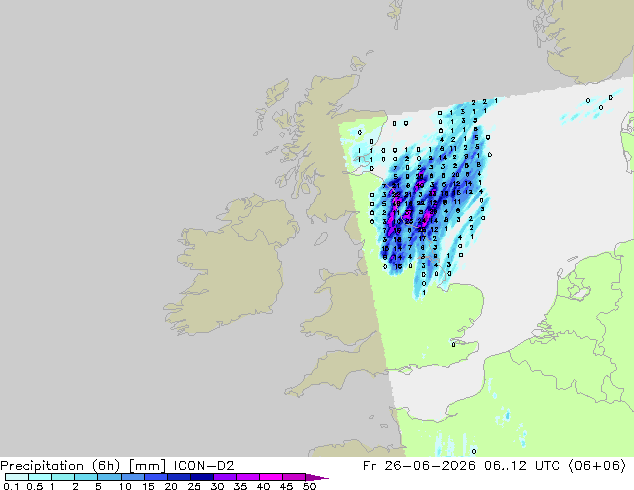Click the legend swatch between 1 and 2

tap(63, 477)
